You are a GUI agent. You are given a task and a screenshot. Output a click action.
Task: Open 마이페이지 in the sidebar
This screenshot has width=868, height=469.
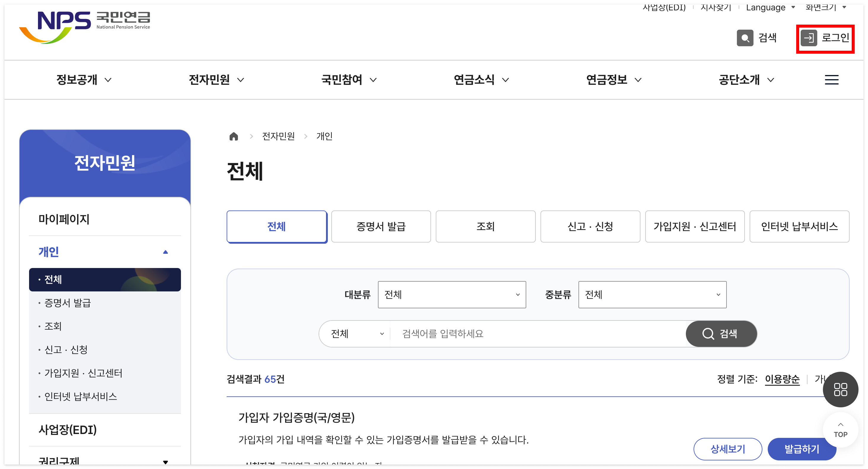point(64,219)
